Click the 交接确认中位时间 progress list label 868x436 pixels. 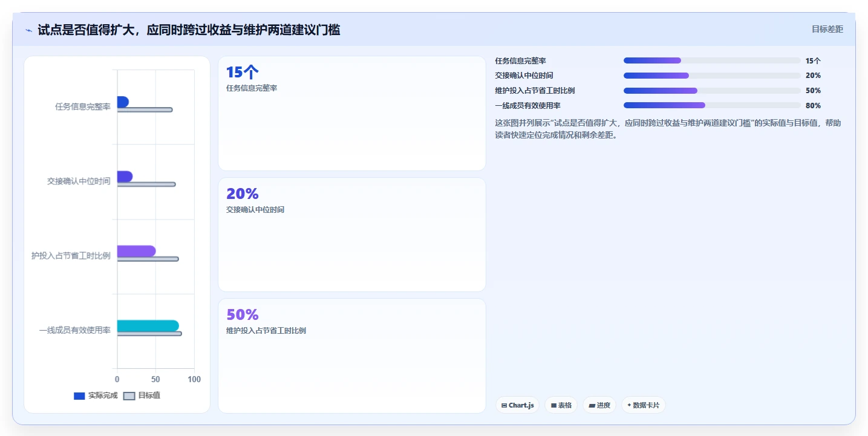(x=524, y=76)
